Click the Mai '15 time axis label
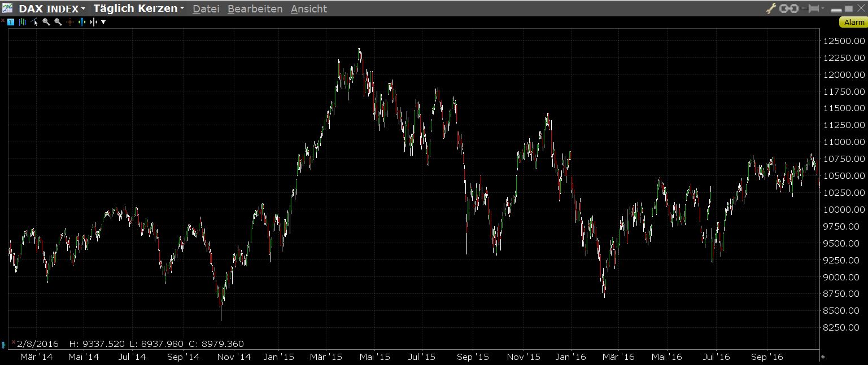 coord(375,357)
